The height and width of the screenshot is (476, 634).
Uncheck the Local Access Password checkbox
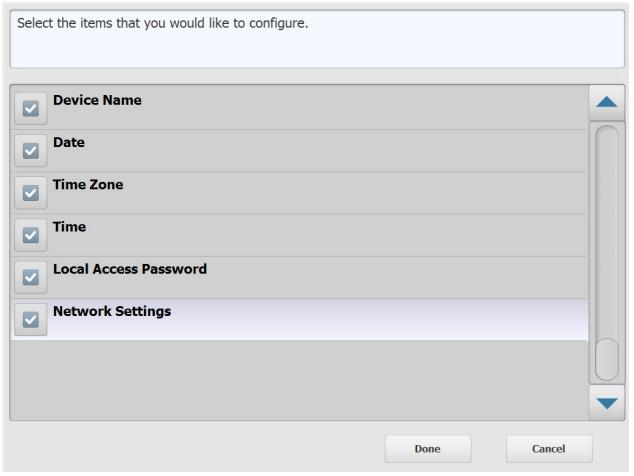pos(31,277)
